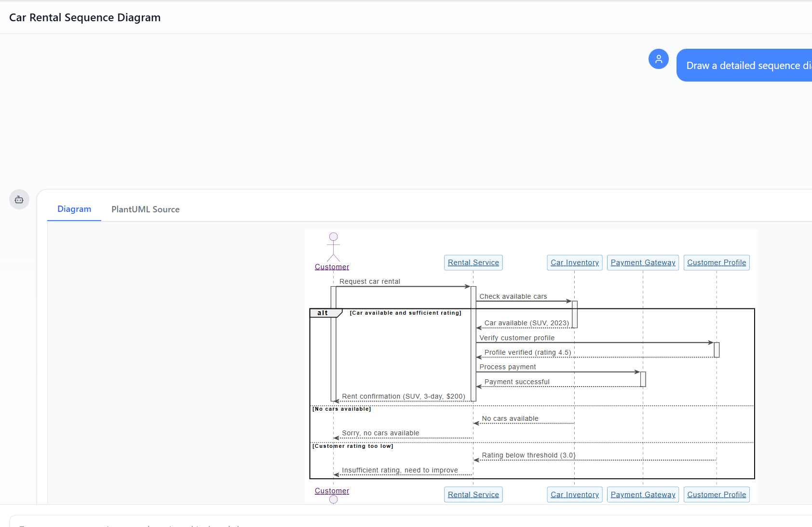Click the 'Draw a detailed sequence' message bubble
Viewport: 812px width, 527px height.
click(x=745, y=65)
